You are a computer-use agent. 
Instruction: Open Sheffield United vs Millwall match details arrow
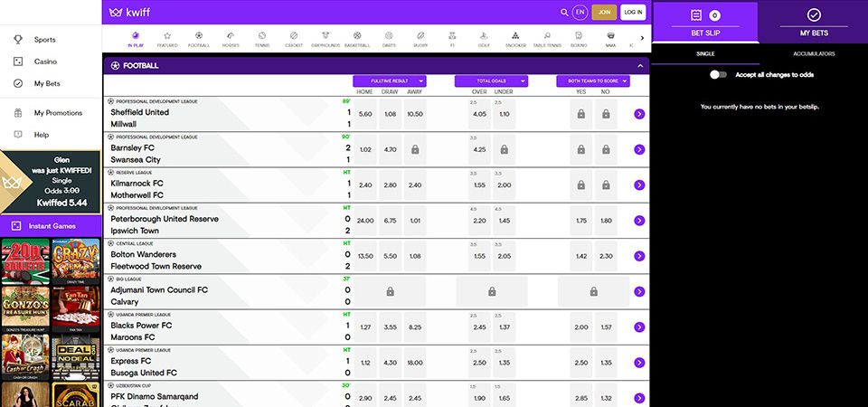639,114
